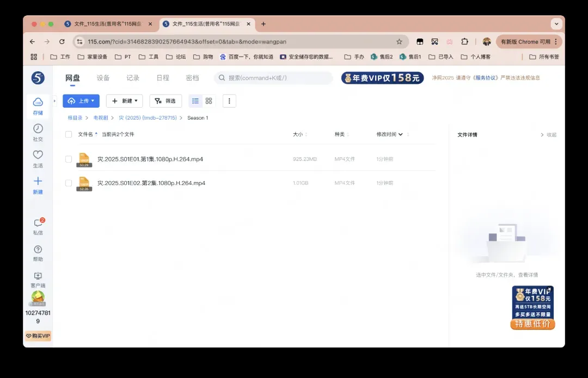Navigate to 电视剧 in the breadcrumb
This screenshot has width=588, height=378.
[x=101, y=117]
